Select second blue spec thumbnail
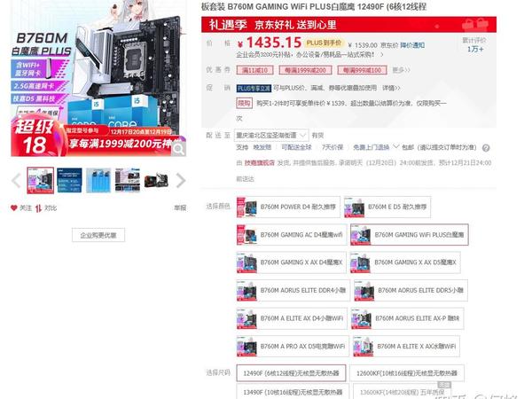Viewport: 532px width, 399px height. click(69, 180)
